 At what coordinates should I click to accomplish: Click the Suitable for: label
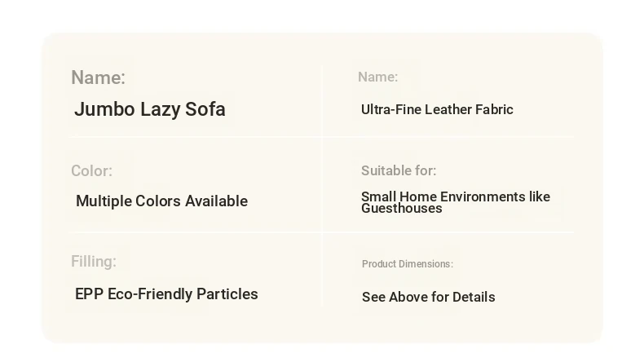coord(399,170)
